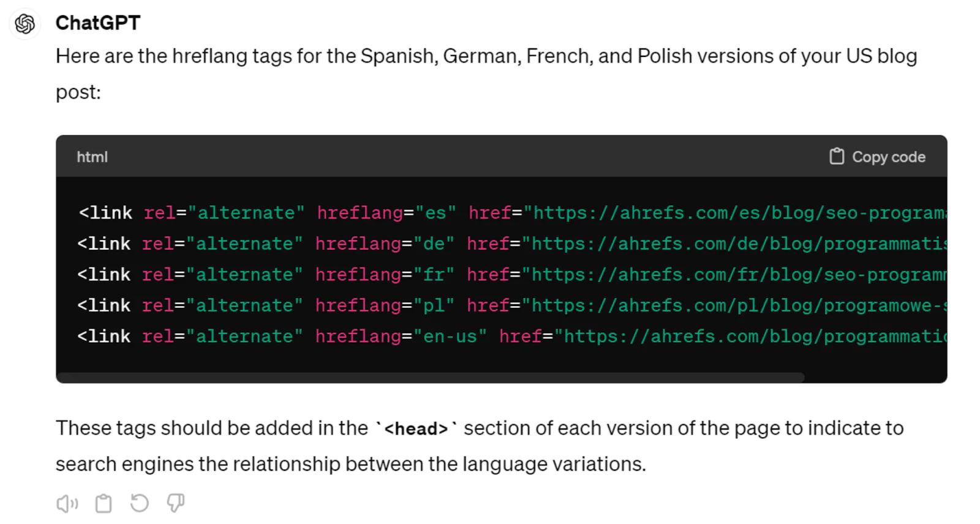The height and width of the screenshot is (524, 980).
Task: Click the hreflang="de" attribute in the code
Action: (x=384, y=244)
